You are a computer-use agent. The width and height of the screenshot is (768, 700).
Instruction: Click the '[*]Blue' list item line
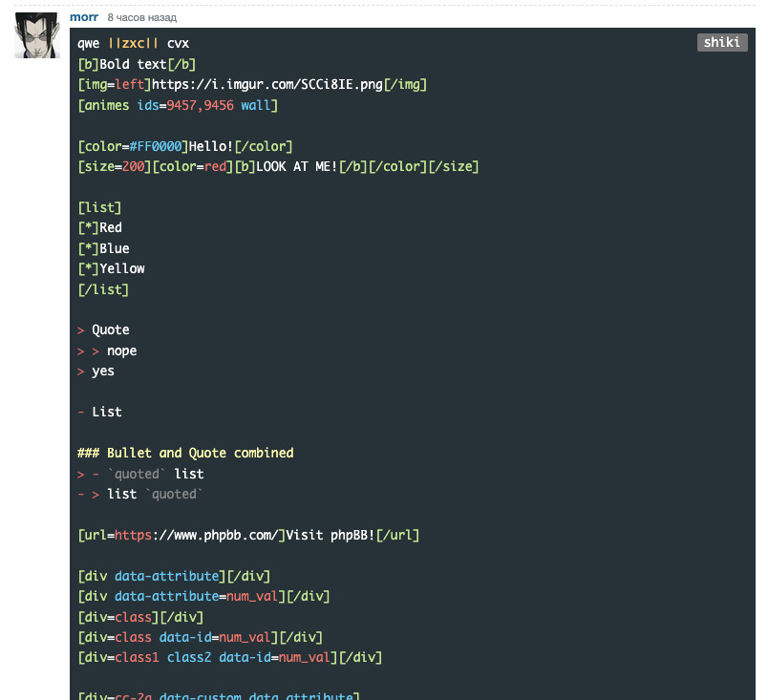point(103,248)
